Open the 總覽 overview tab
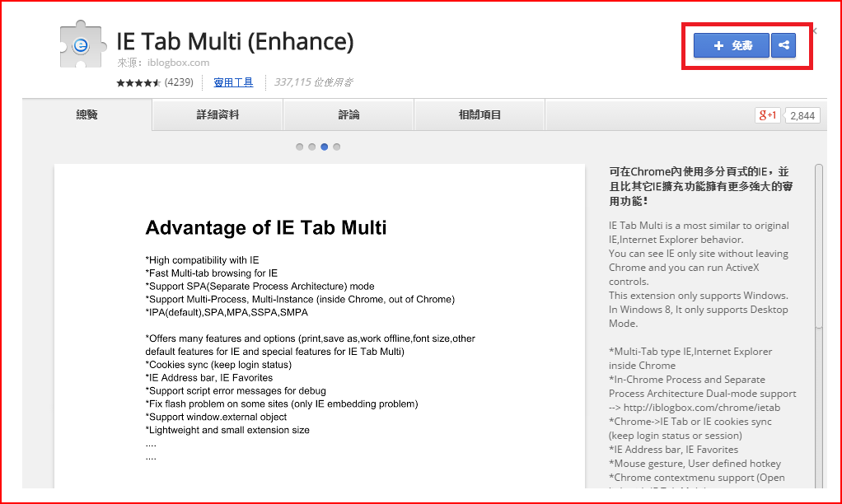The width and height of the screenshot is (842, 504). tap(87, 114)
